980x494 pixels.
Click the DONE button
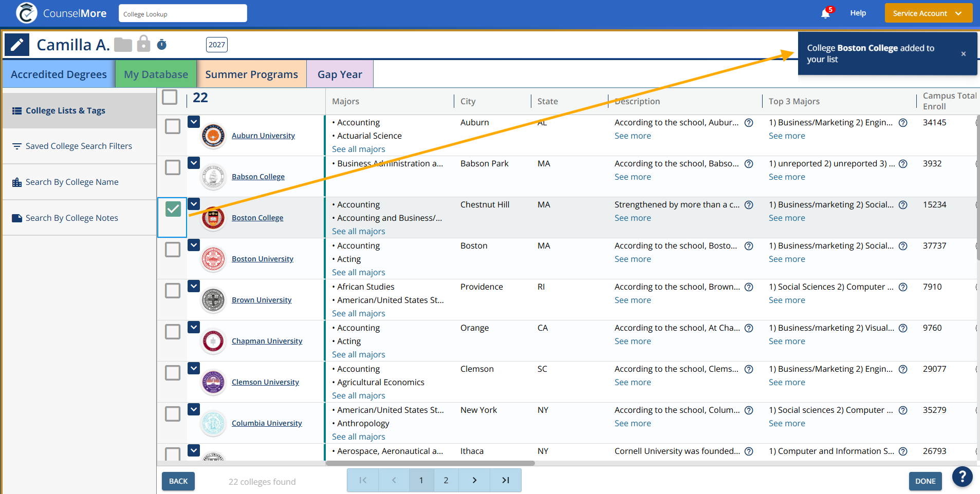(925, 481)
